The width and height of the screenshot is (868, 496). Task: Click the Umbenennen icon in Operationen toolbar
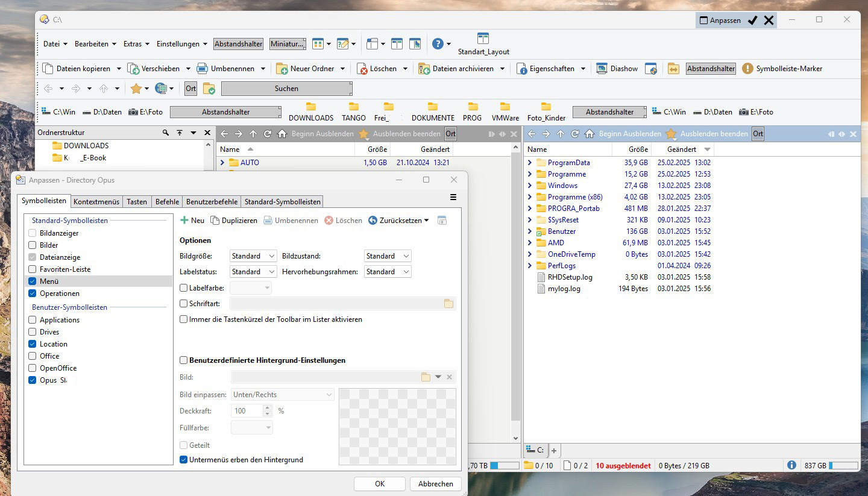point(202,69)
